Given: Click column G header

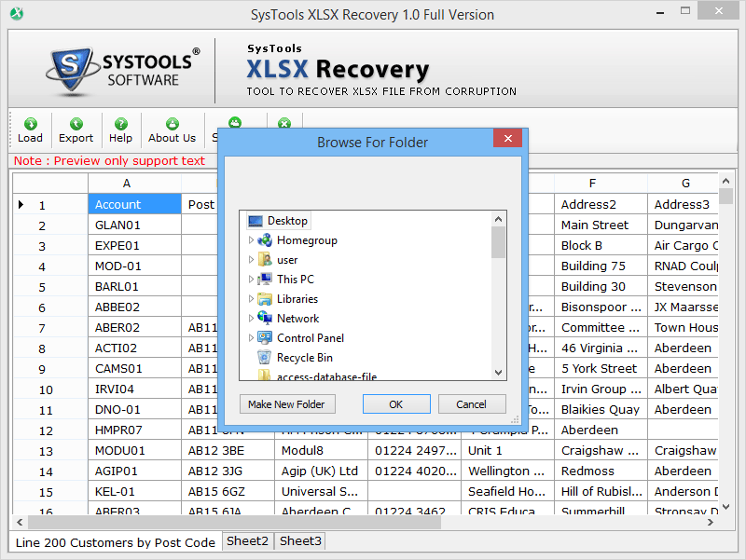Looking at the screenshot, I should click(684, 183).
